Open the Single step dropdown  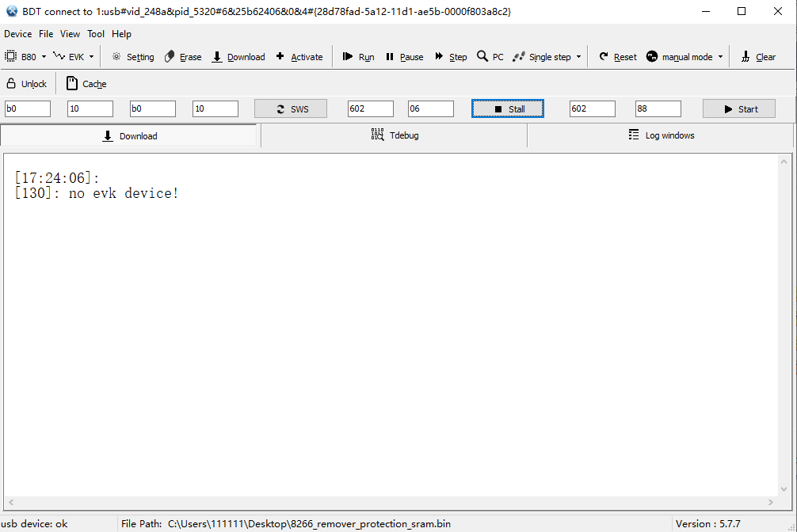(578, 57)
